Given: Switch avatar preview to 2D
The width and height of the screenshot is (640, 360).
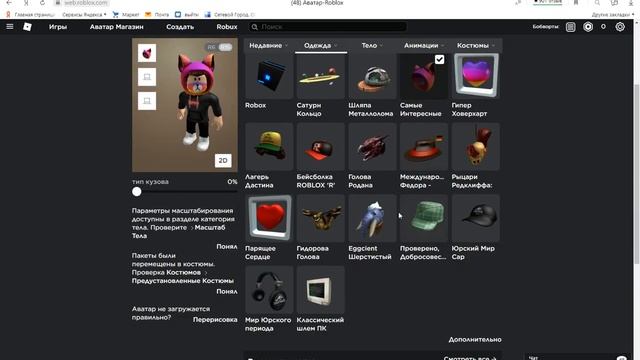Looking at the screenshot, I should point(223,160).
